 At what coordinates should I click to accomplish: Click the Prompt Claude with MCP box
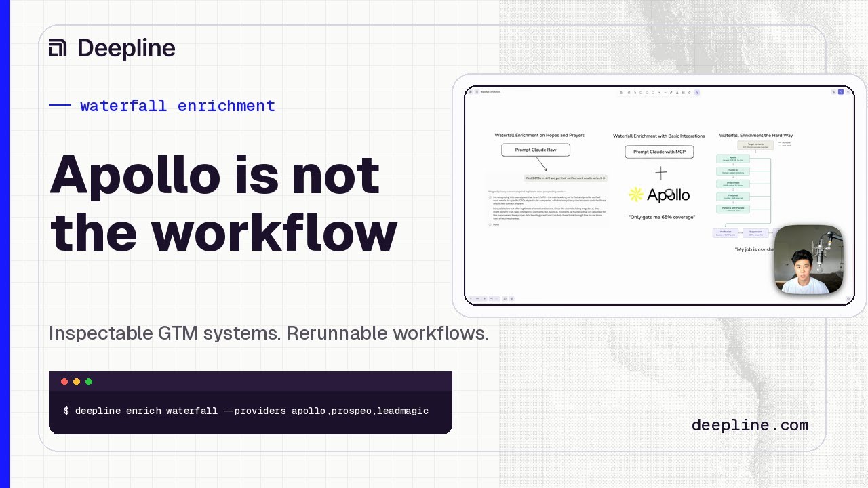(659, 152)
